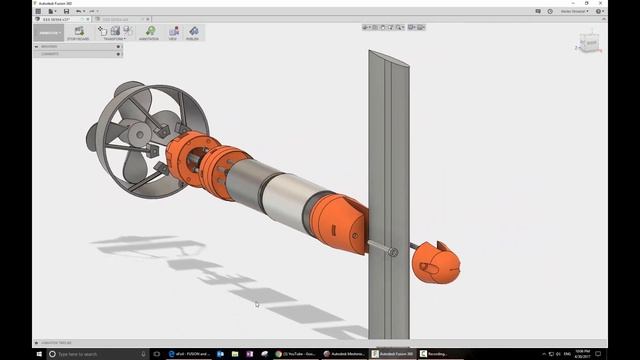Select the Pan hand tool

pos(382,27)
